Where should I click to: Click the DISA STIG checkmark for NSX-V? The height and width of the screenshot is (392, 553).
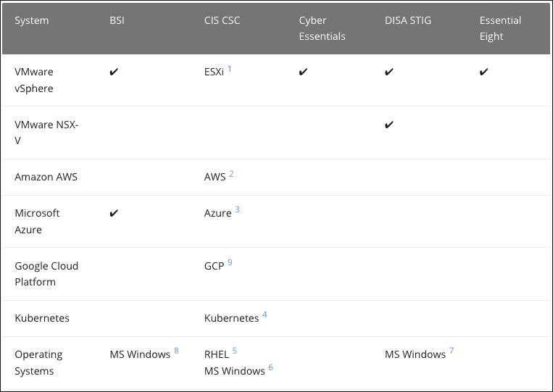click(389, 125)
